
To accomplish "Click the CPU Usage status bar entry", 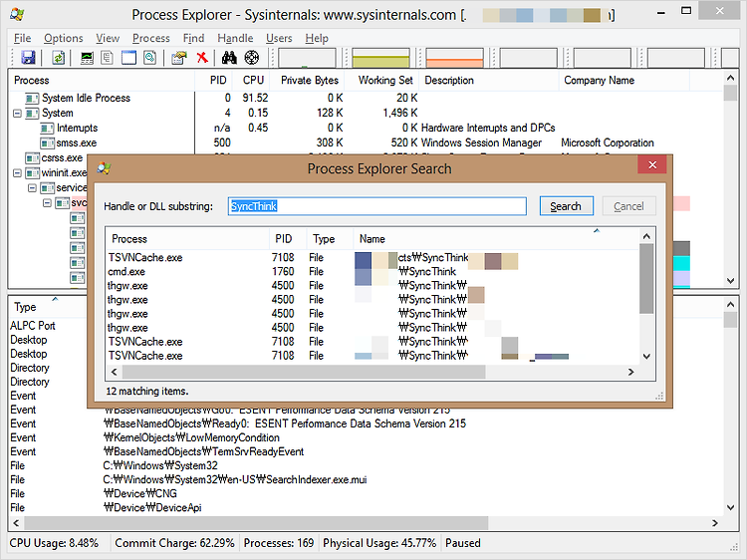I will [54, 543].
